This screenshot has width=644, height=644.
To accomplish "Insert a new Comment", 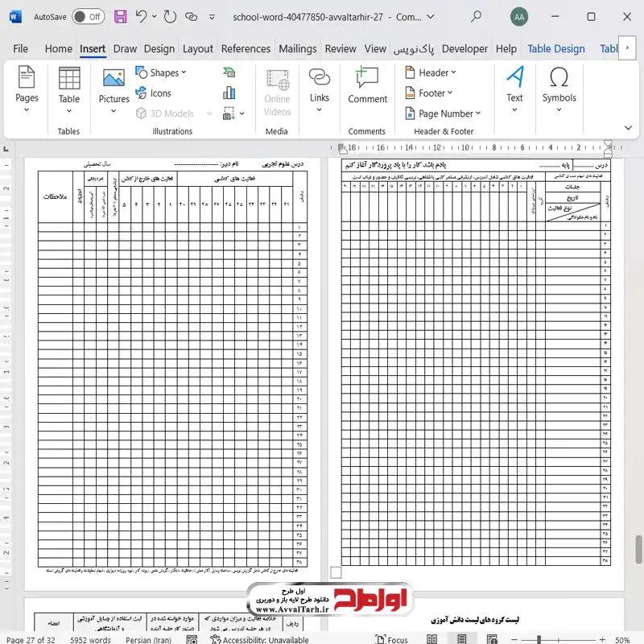I will pos(367,85).
